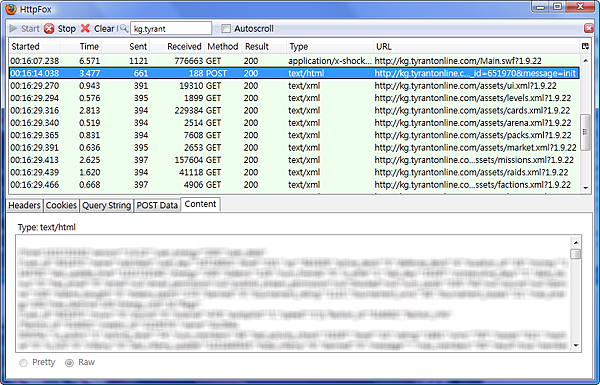
Task: Click the 6.571 time value
Action: point(90,61)
